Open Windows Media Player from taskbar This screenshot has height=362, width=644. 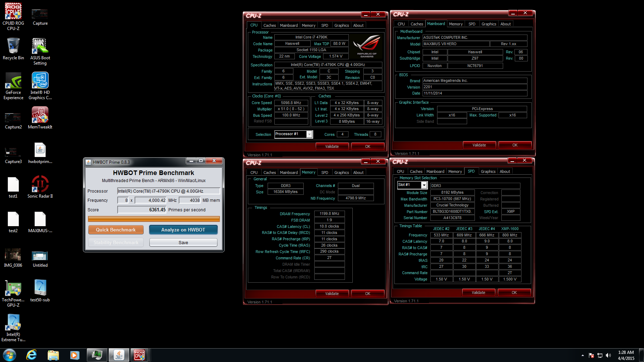coord(74,355)
